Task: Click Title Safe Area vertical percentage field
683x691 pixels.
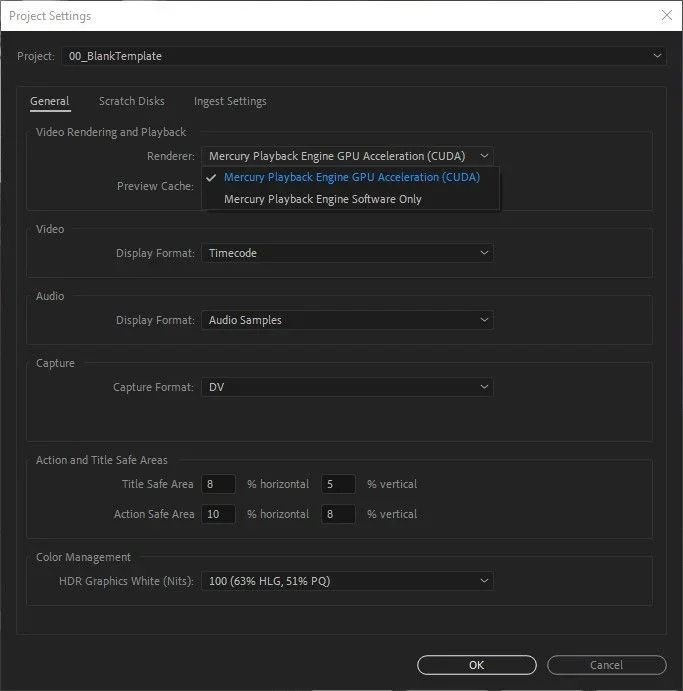Action: click(338, 484)
